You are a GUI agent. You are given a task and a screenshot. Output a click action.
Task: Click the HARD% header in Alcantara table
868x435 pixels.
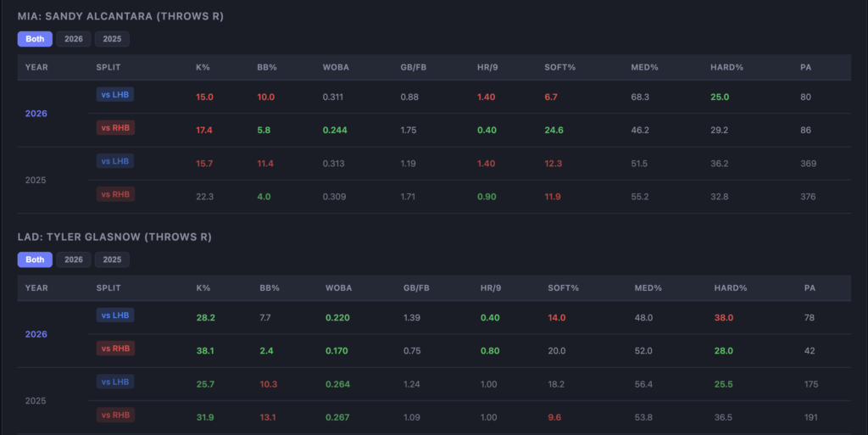click(728, 67)
